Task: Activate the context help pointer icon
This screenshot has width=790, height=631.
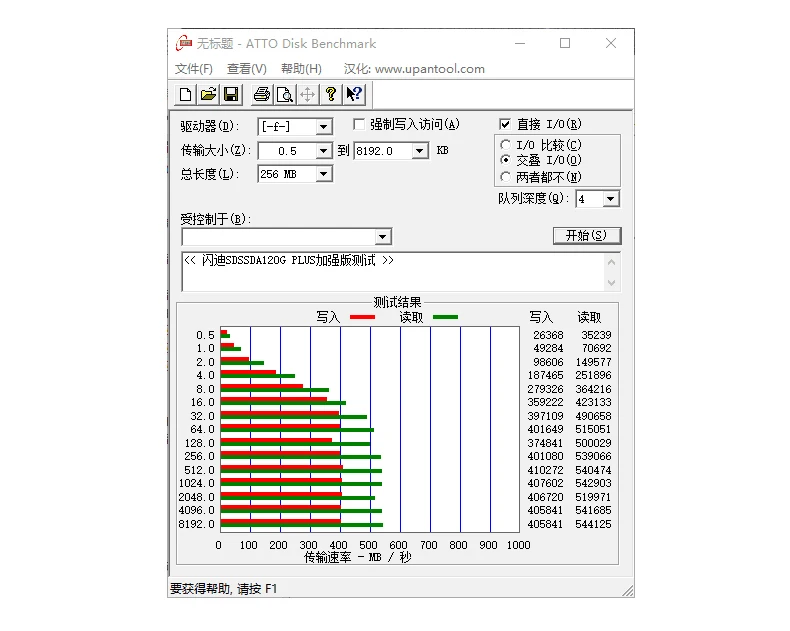Action: (x=353, y=94)
